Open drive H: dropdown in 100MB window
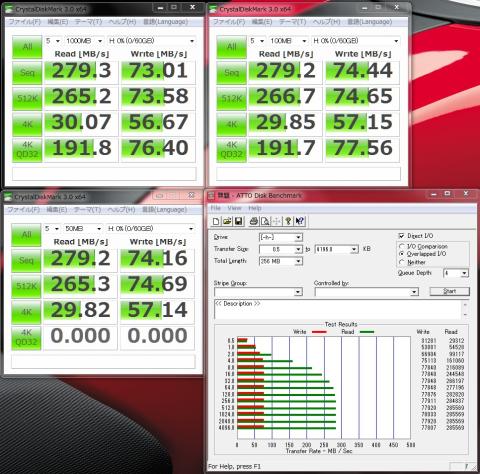The width and height of the screenshot is (480, 474). pyautogui.click(x=356, y=41)
